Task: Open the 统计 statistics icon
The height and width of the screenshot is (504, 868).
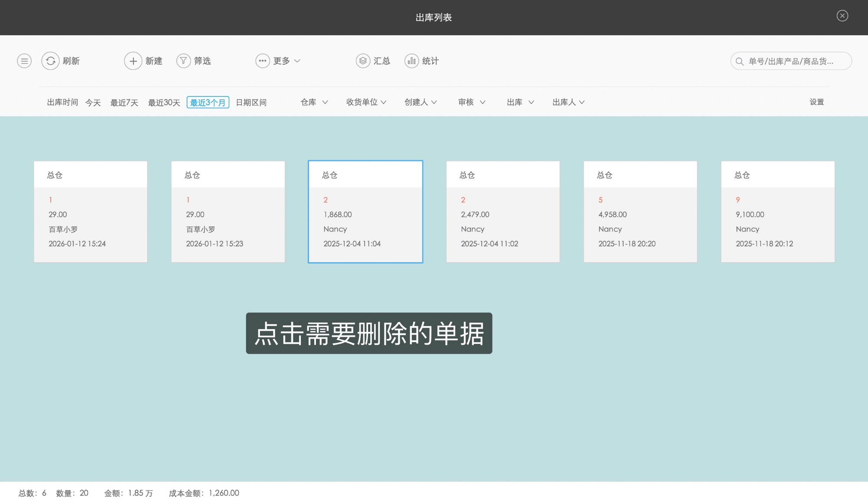Action: tap(411, 61)
